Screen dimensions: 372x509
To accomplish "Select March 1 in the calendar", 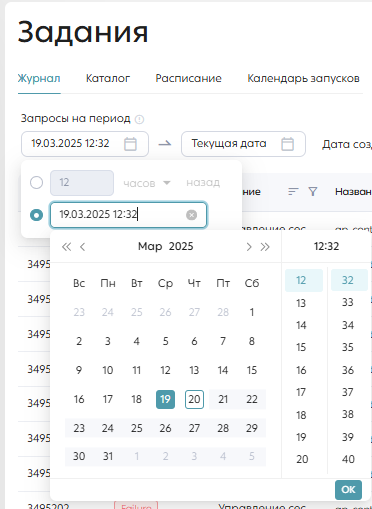I will point(252,312).
